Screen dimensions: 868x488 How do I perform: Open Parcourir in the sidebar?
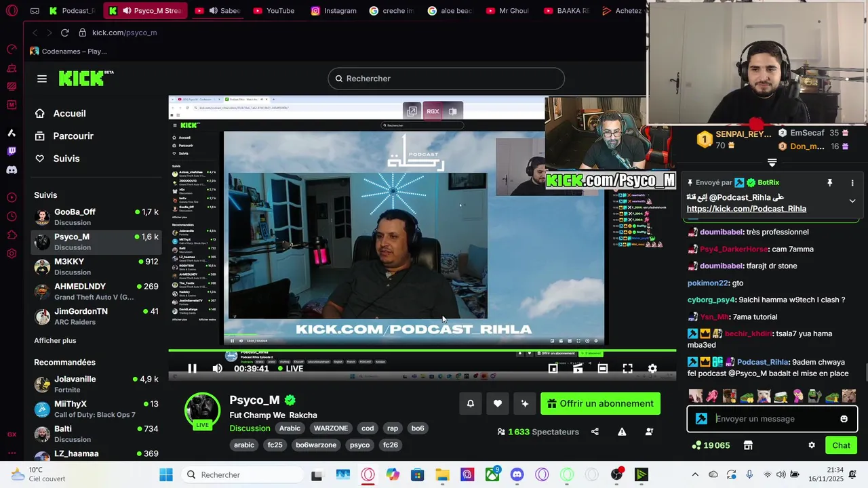(73, 136)
